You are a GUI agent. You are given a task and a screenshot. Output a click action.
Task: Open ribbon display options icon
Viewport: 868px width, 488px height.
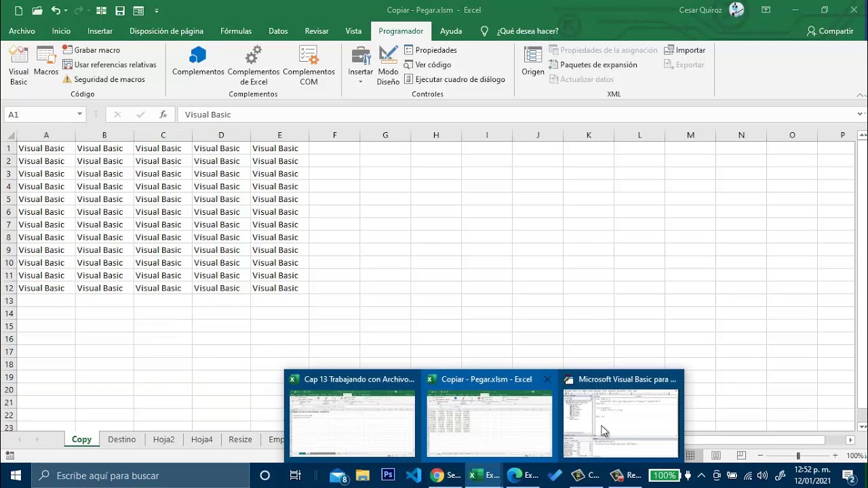pos(766,10)
